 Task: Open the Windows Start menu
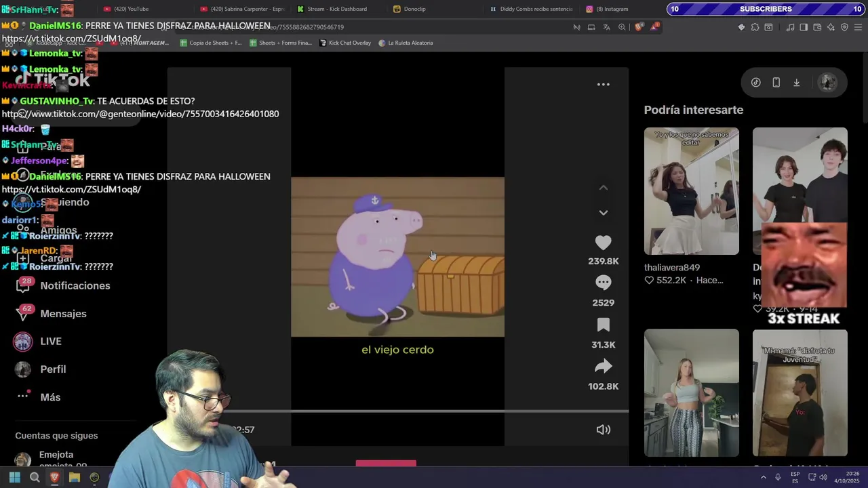14,477
